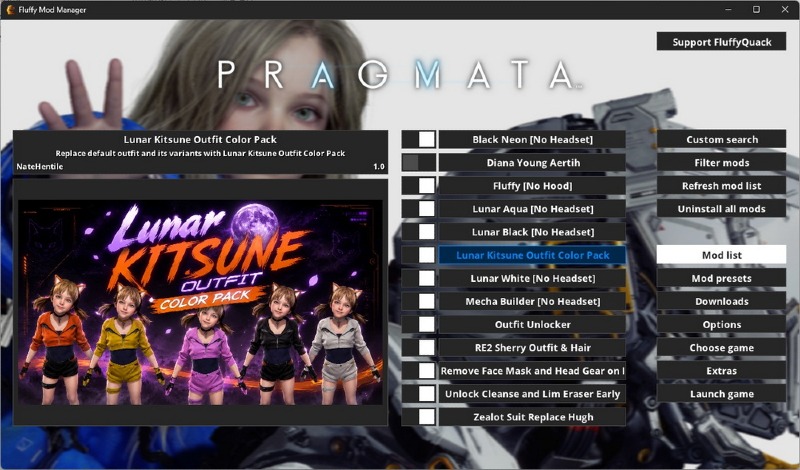Click the NateHentile author name
This screenshot has width=800, height=470.
click(40, 166)
